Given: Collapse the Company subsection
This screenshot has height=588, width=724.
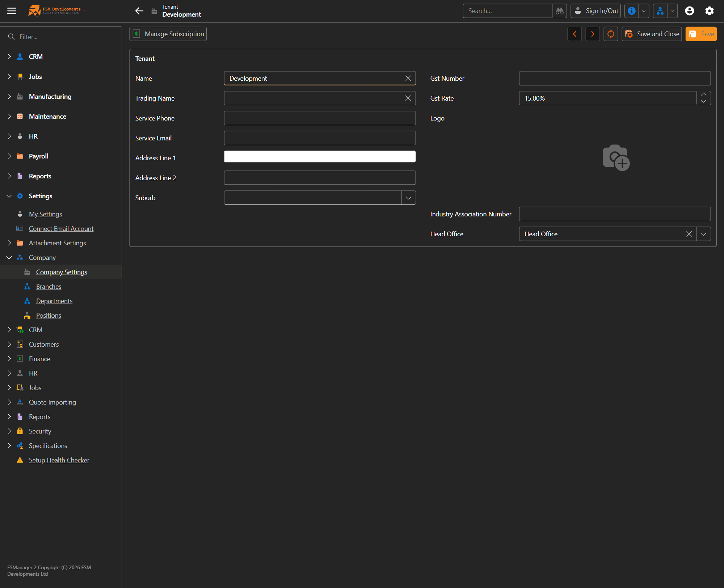Looking at the screenshot, I should coord(9,257).
